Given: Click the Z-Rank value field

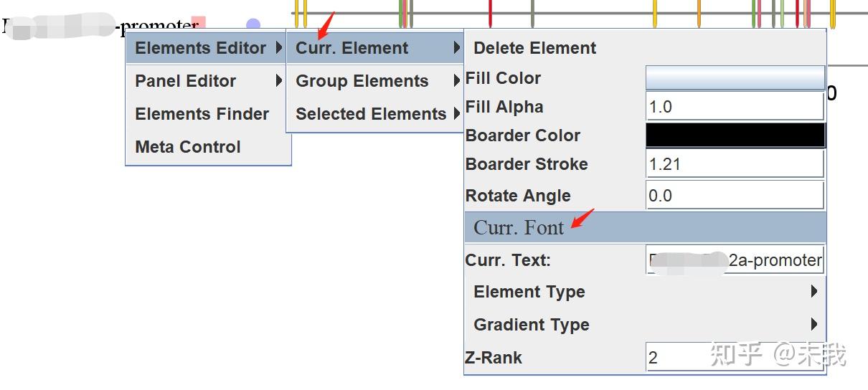Looking at the screenshot, I should coord(735,357).
